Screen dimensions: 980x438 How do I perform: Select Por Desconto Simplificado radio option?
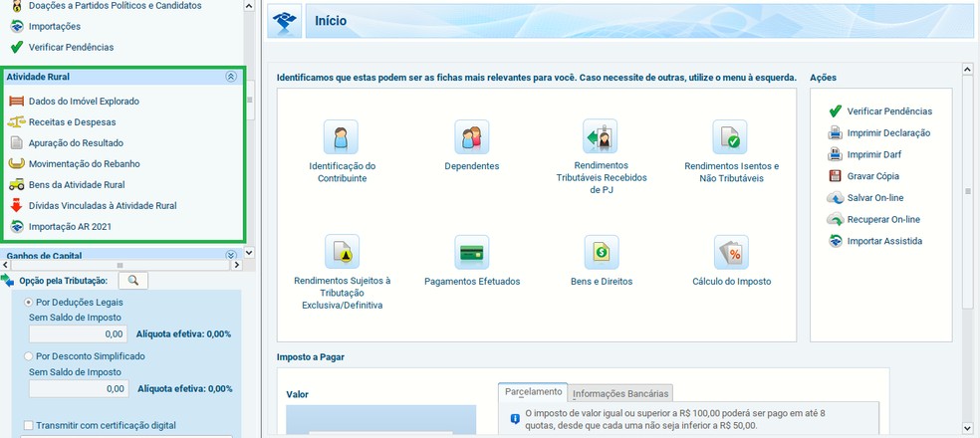tap(28, 355)
